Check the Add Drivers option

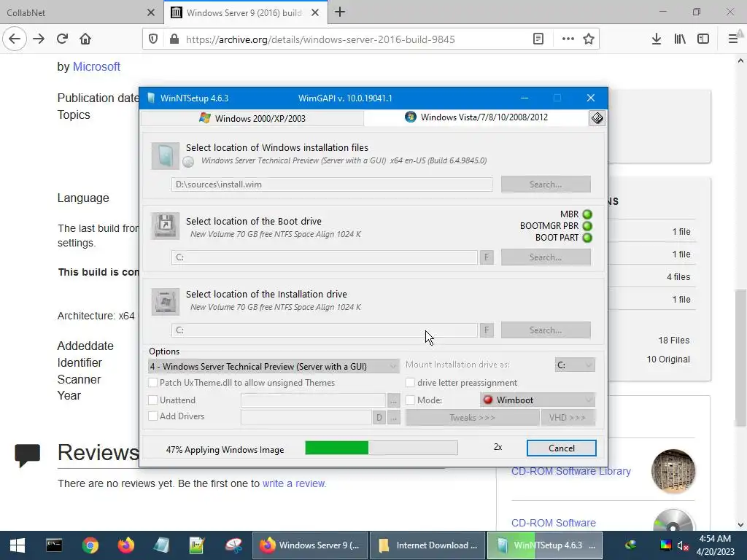tap(153, 416)
